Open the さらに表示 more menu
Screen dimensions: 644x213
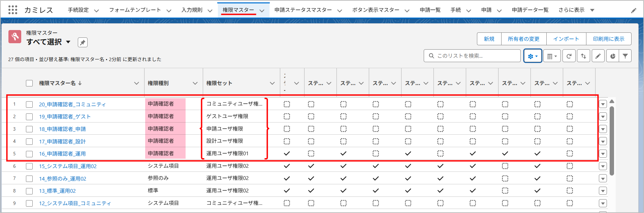point(576,10)
